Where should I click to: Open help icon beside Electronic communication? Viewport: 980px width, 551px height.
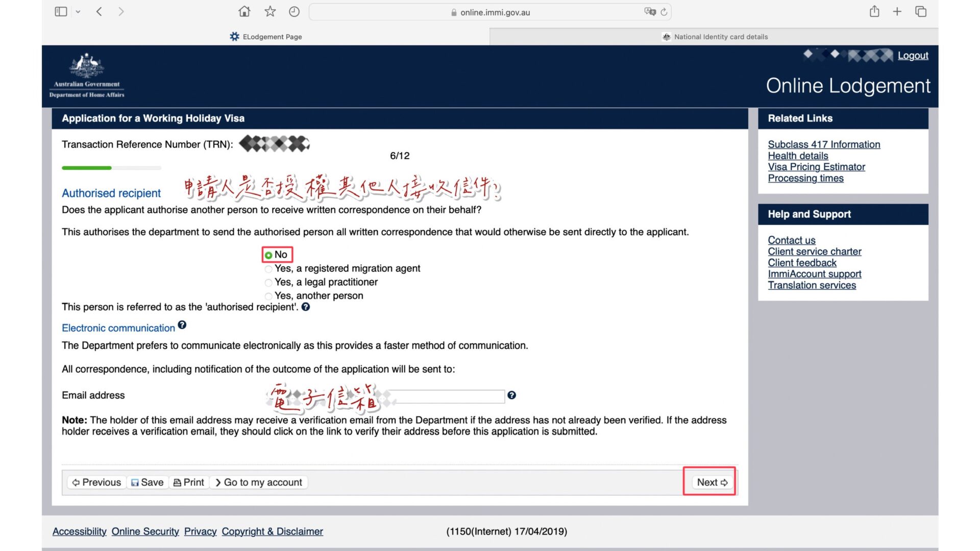point(182,325)
